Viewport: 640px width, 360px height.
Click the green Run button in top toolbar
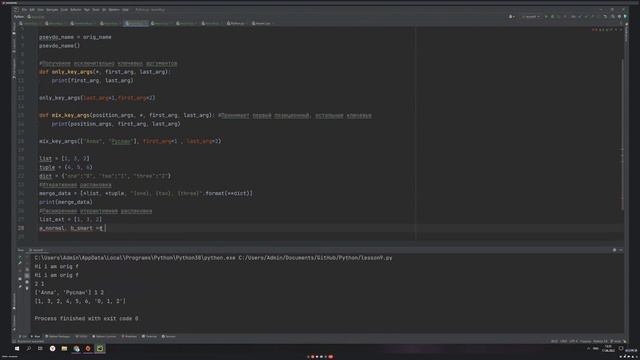click(x=547, y=17)
